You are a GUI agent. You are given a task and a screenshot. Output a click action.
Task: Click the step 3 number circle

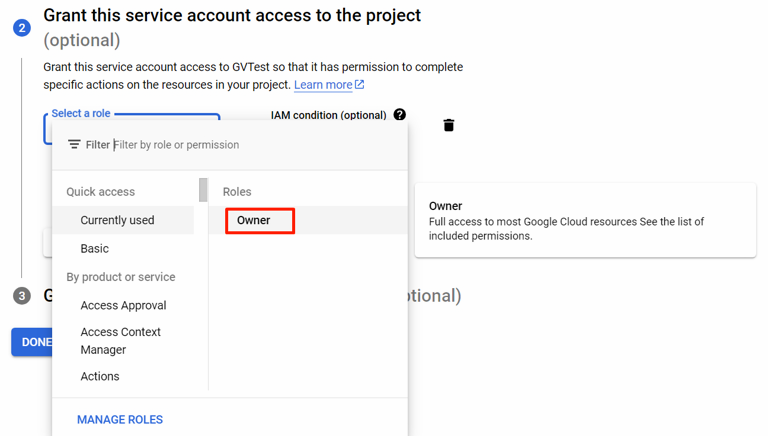22,296
